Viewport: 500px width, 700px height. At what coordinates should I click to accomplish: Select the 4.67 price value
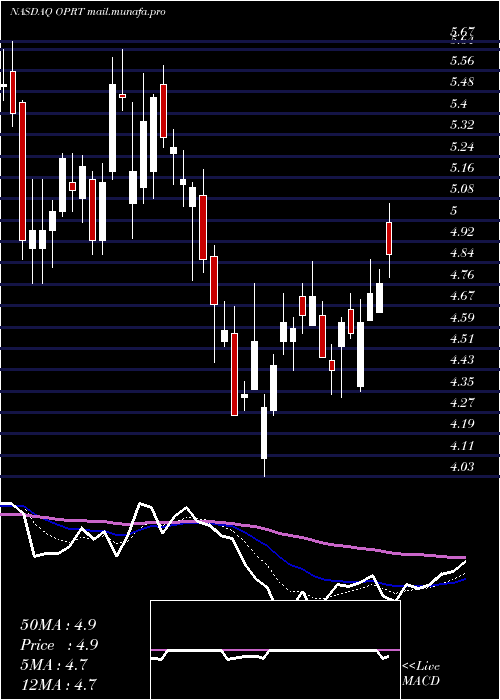462,297
